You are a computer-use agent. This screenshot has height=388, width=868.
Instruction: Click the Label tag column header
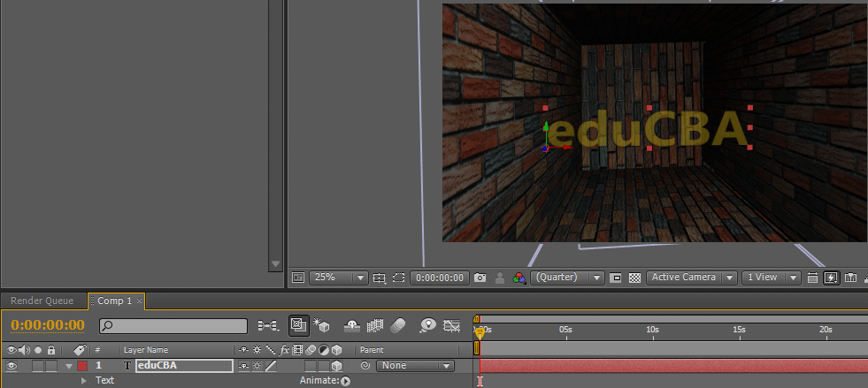[x=80, y=350]
